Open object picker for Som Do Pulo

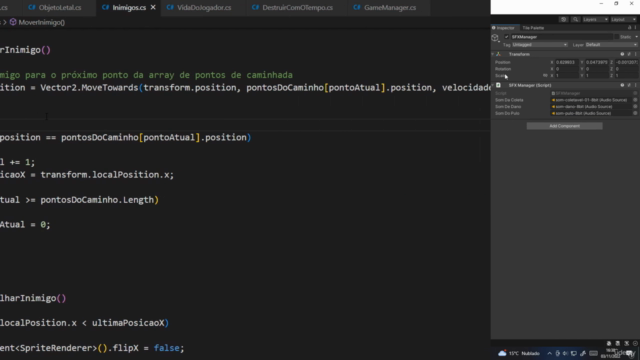click(x=635, y=113)
